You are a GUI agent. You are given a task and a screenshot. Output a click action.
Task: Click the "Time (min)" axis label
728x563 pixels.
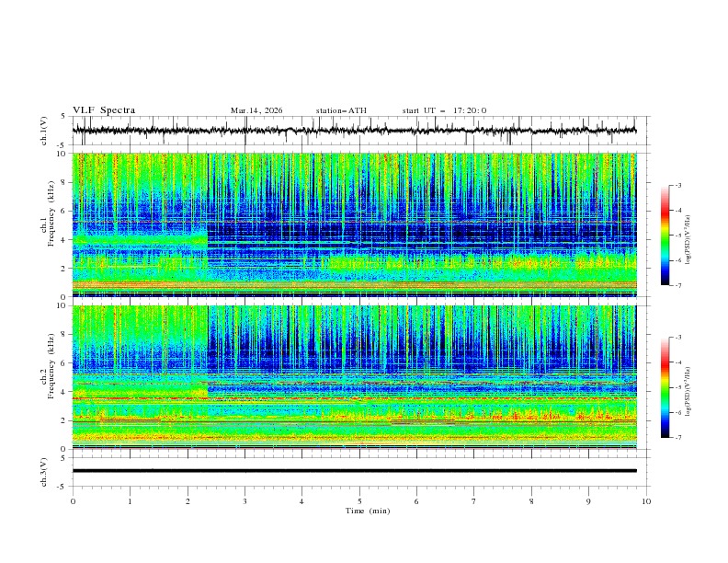pyautogui.click(x=368, y=511)
